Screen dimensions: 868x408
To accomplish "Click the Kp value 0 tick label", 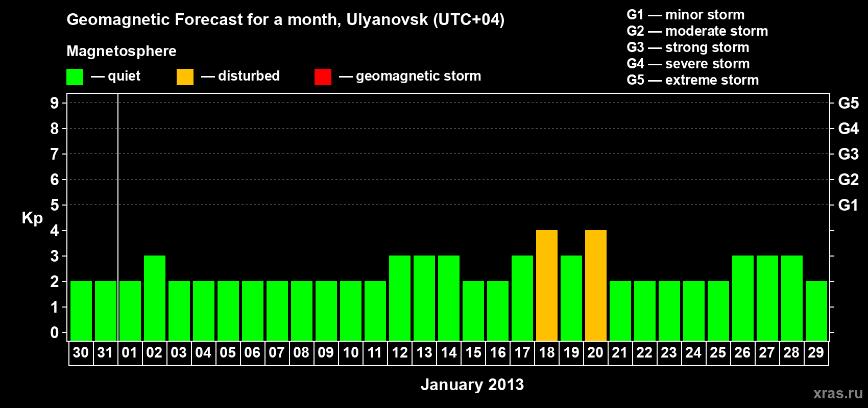I will coord(55,333).
